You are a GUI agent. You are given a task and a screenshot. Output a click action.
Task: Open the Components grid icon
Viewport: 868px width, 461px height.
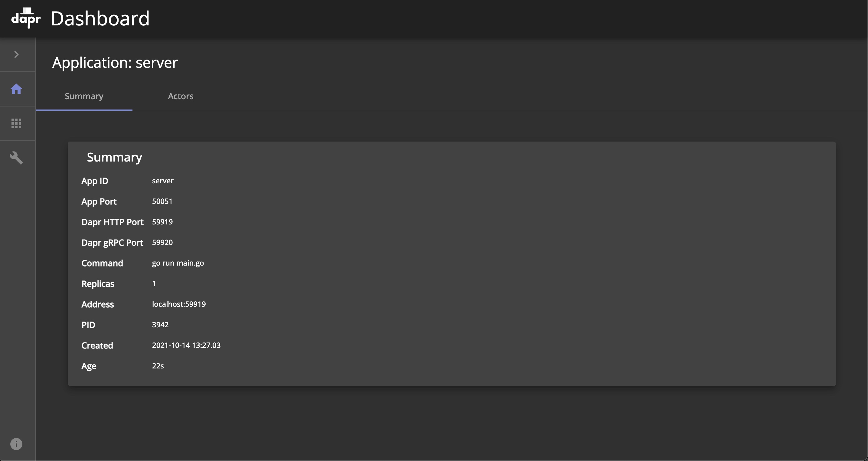[16, 123]
